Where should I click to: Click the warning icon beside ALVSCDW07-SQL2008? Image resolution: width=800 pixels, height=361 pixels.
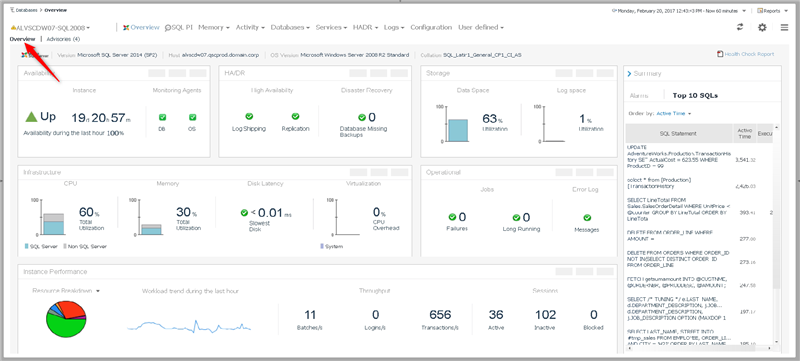point(13,28)
